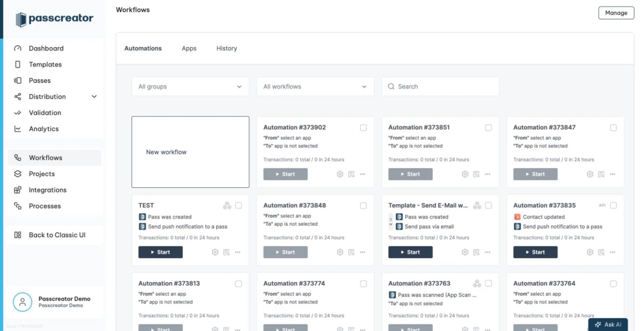Start the TEST workflow
644x331 pixels.
point(160,252)
